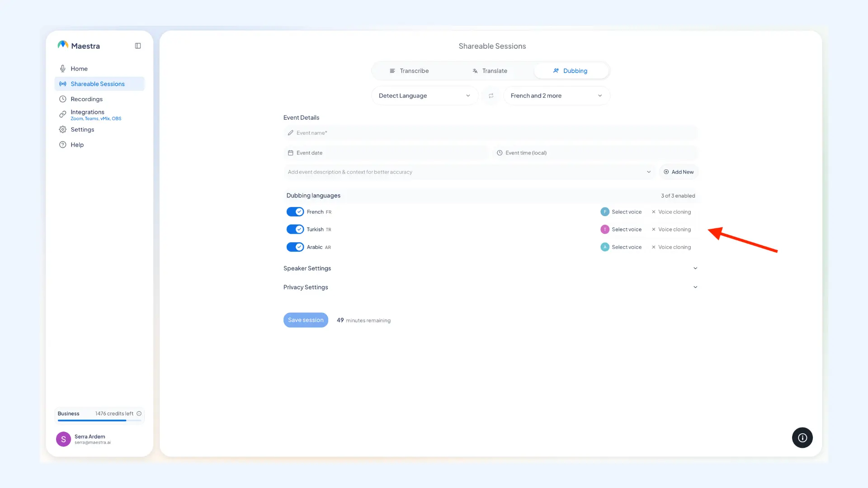Go to Home in sidebar
The height and width of the screenshot is (488, 868).
pyautogui.click(x=99, y=69)
